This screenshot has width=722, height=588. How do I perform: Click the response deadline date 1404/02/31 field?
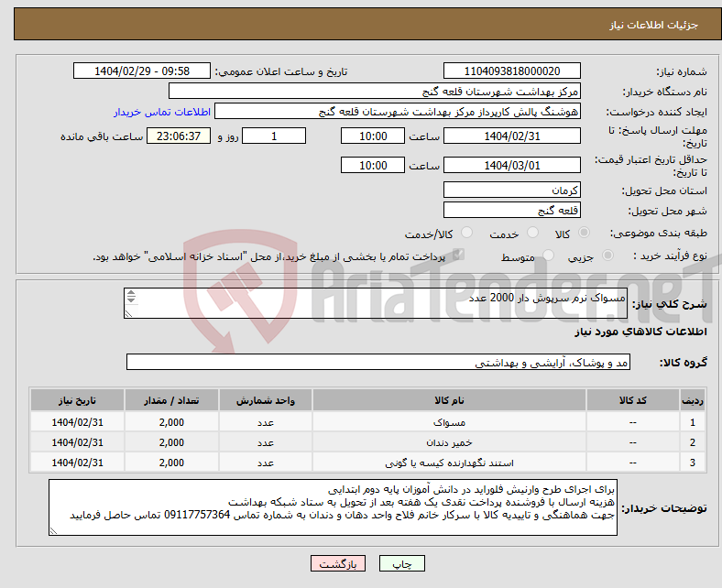[x=511, y=136]
